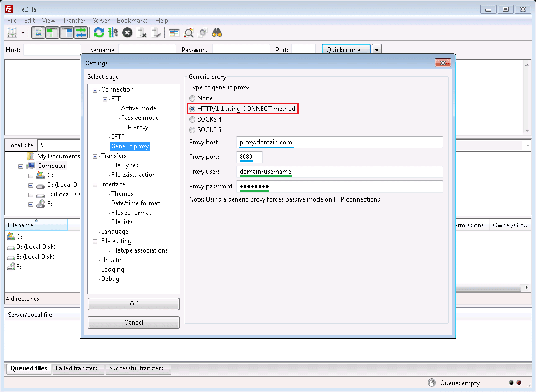Open the Quickconnect history dropdown arrow
This screenshot has height=392, width=536.
[x=376, y=50]
